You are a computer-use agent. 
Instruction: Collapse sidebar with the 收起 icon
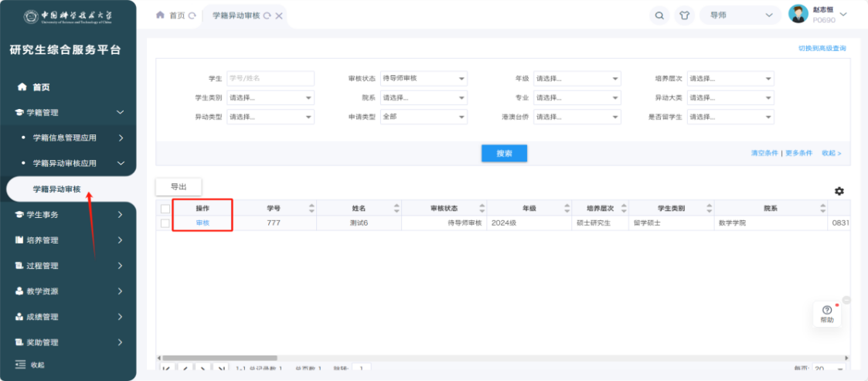(x=22, y=365)
